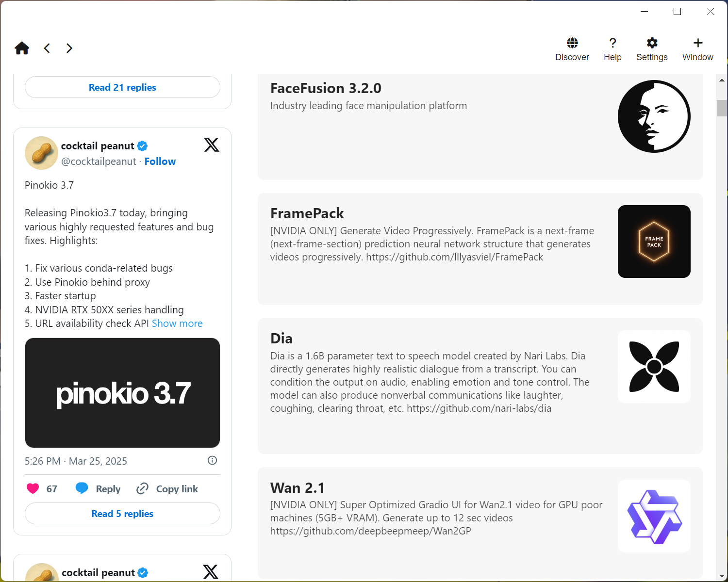The width and height of the screenshot is (728, 582).
Task: Navigate back with left arrow
Action: tap(47, 48)
